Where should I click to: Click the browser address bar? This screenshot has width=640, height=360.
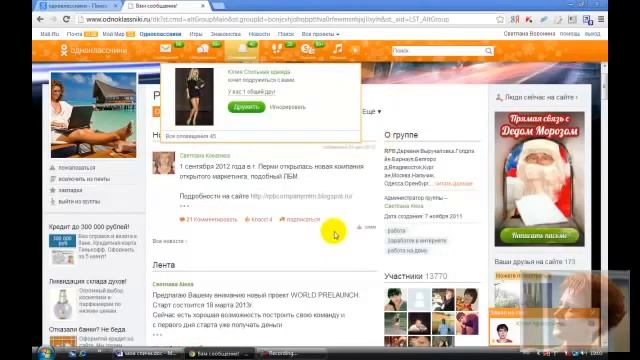tap(286, 19)
